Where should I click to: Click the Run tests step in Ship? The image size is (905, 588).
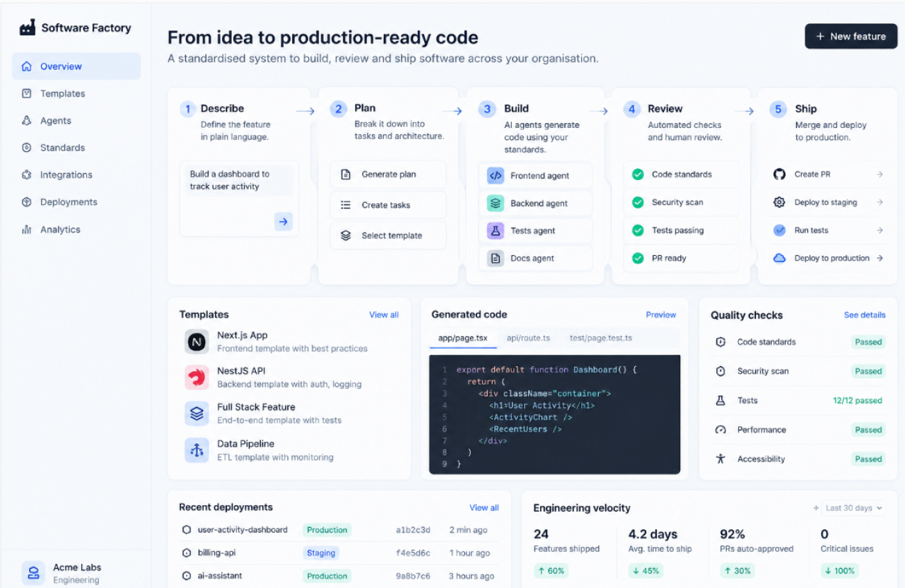click(829, 230)
